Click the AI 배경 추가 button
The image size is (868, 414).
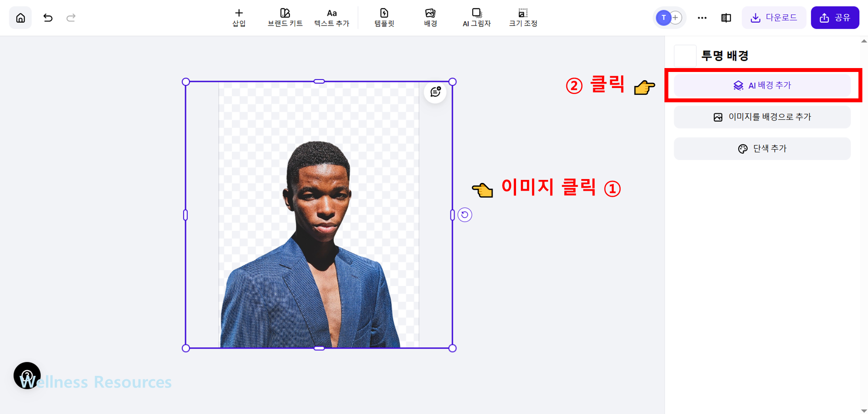pos(762,85)
